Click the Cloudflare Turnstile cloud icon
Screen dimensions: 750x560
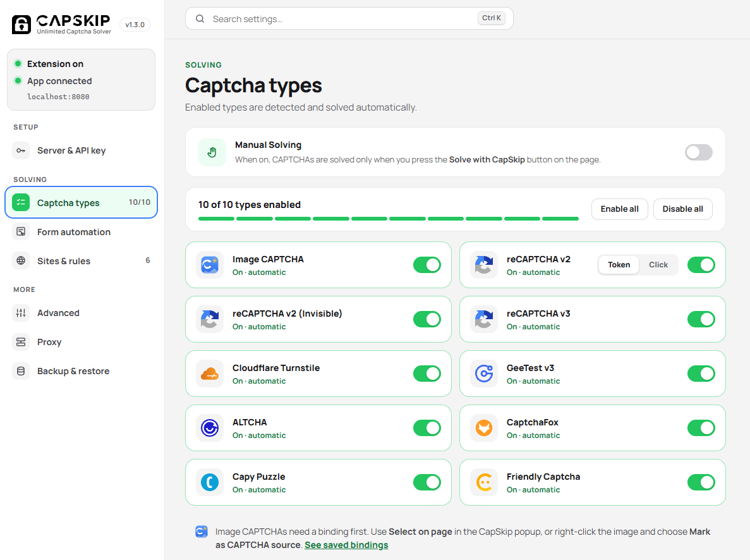pyautogui.click(x=210, y=374)
